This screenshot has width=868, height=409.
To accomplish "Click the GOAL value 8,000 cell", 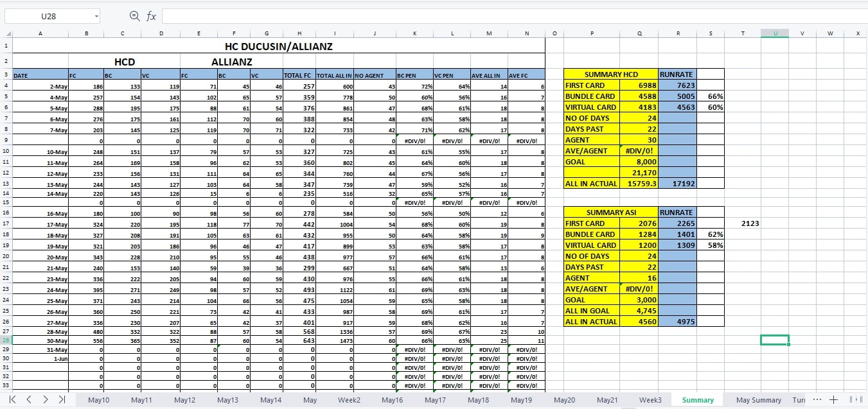I will coord(639,162).
